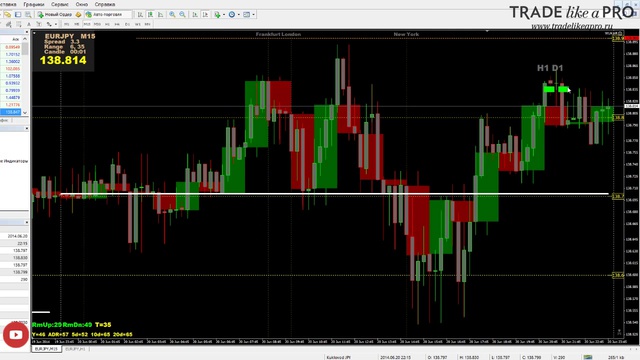Toggle chart shift icon

(206, 14)
